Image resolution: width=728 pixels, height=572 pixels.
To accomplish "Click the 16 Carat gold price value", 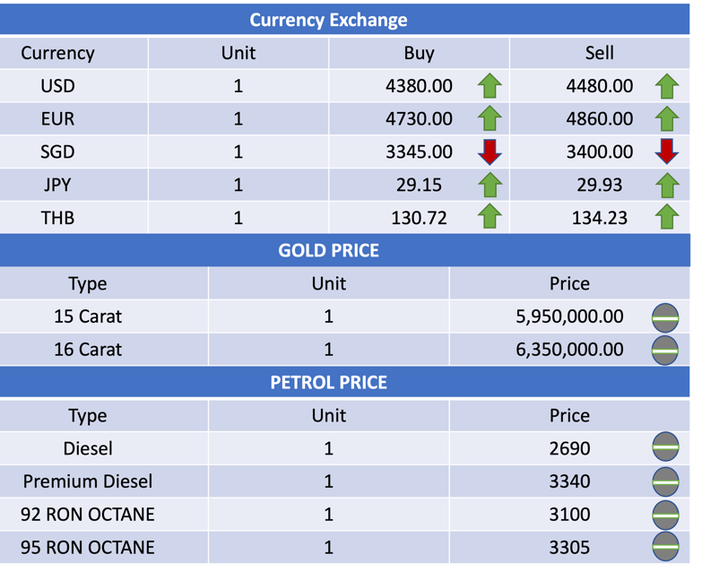I will coord(569,349).
